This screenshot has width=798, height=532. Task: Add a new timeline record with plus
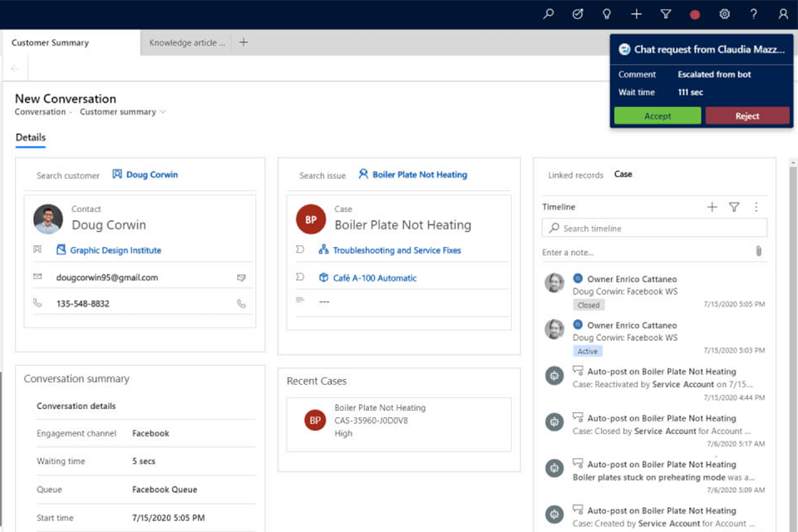tap(712, 207)
